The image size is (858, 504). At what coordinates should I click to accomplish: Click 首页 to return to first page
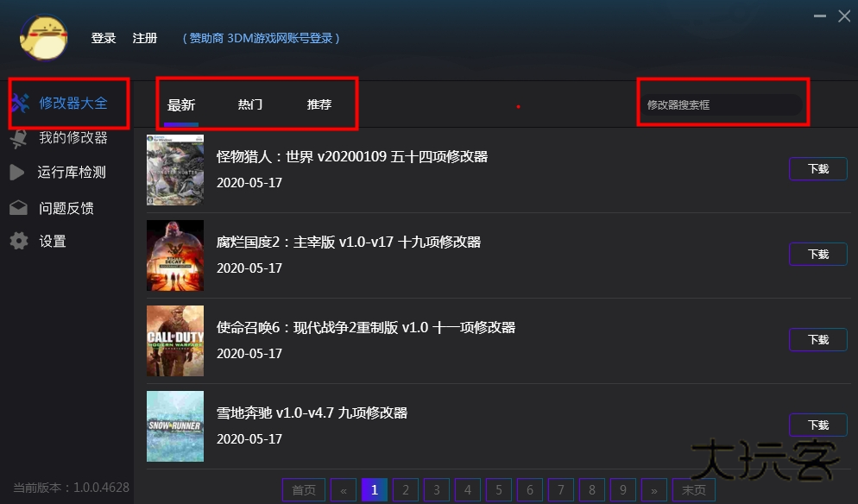click(x=303, y=489)
